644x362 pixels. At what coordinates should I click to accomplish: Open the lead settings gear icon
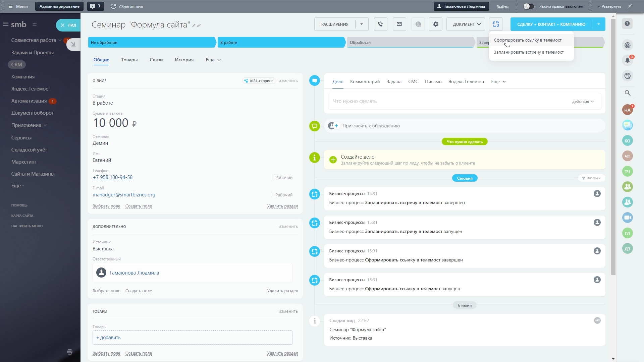click(x=435, y=24)
